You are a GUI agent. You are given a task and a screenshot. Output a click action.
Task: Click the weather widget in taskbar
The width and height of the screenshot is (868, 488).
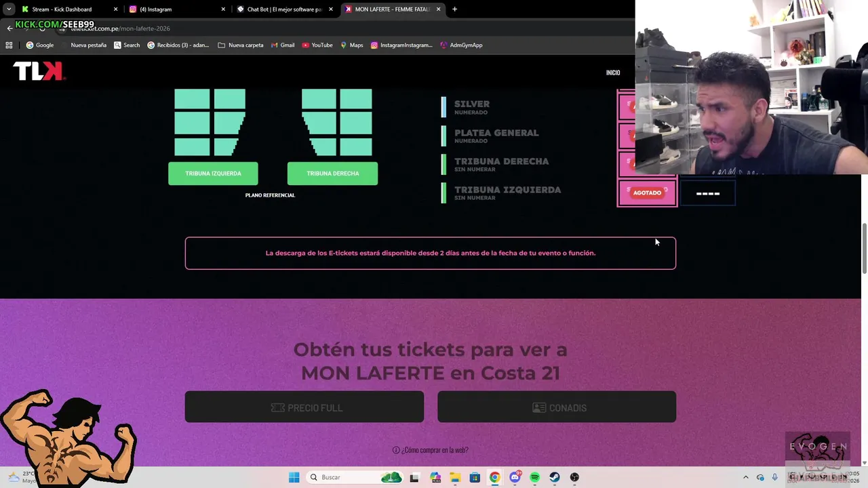pyautogui.click(x=20, y=477)
